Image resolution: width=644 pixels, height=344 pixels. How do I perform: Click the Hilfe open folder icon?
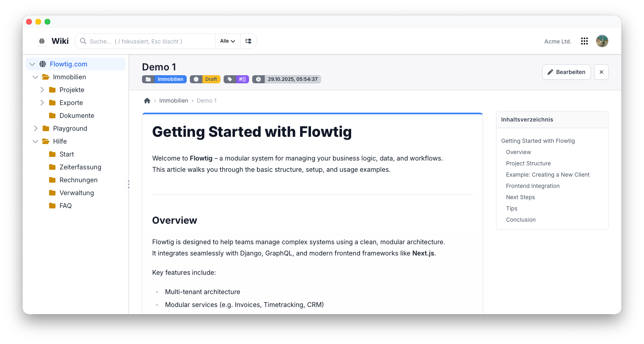(46, 141)
